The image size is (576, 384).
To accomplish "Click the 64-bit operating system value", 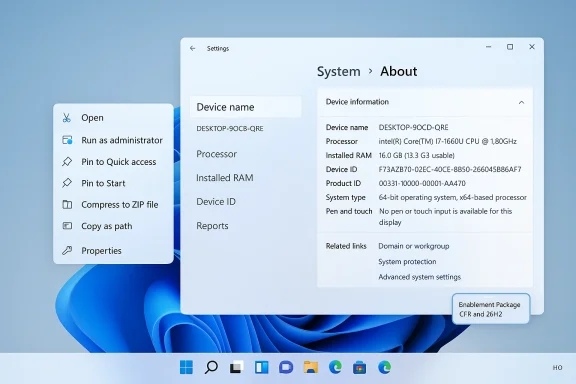I will pos(453,197).
